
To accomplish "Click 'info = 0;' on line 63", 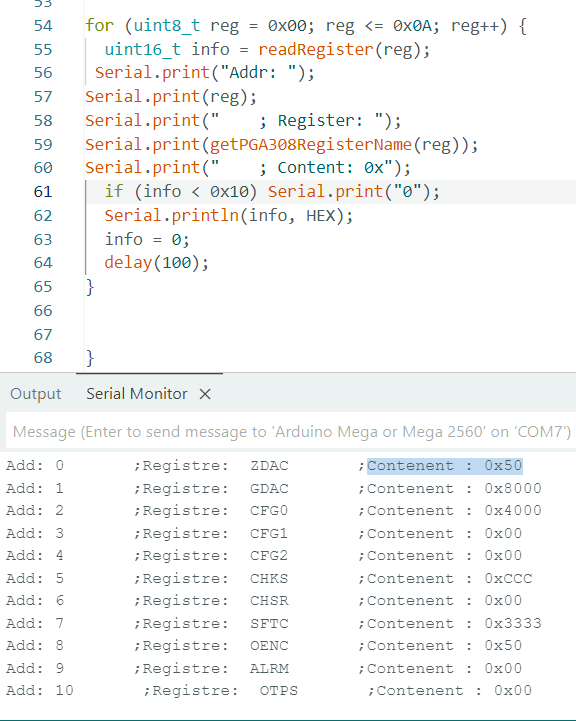I will click(x=147, y=240).
